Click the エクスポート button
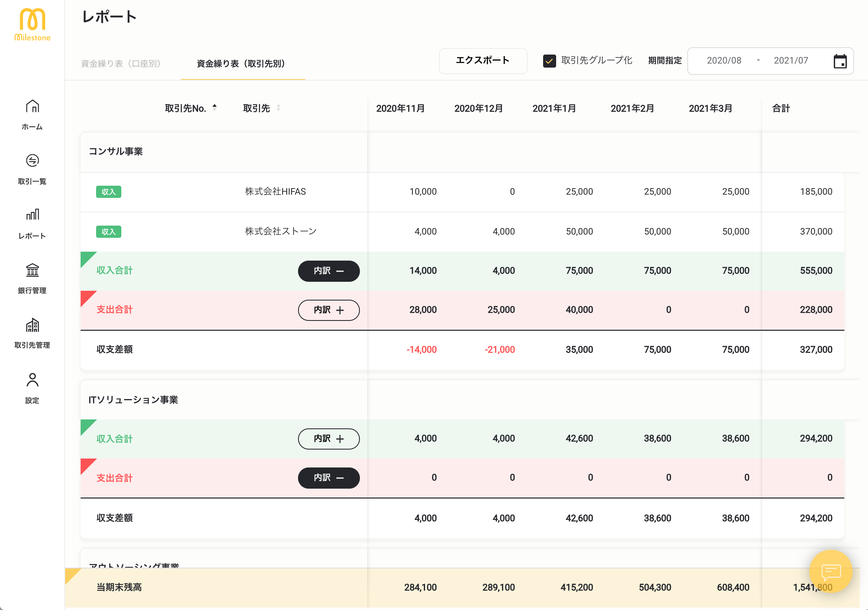 tap(483, 61)
